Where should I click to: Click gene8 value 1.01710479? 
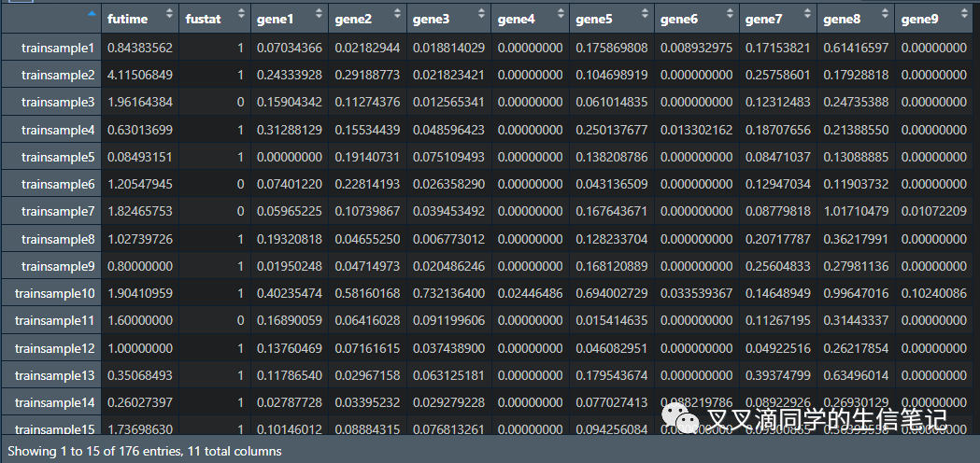point(856,212)
